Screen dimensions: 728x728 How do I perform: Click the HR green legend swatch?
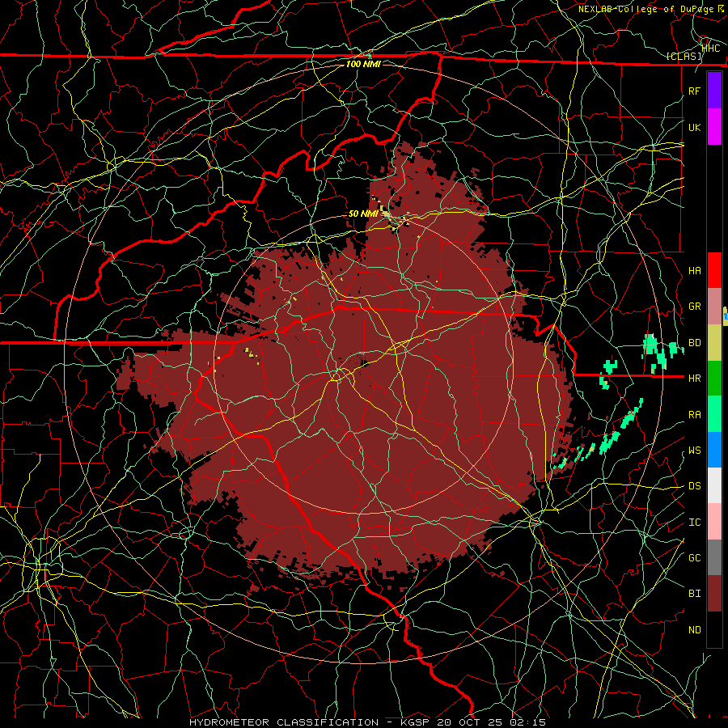[x=714, y=379]
